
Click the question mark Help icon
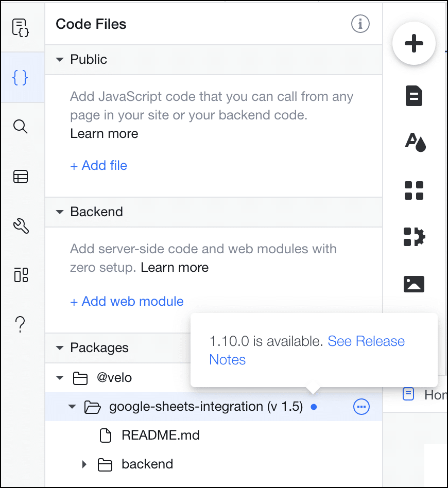pos(20,324)
